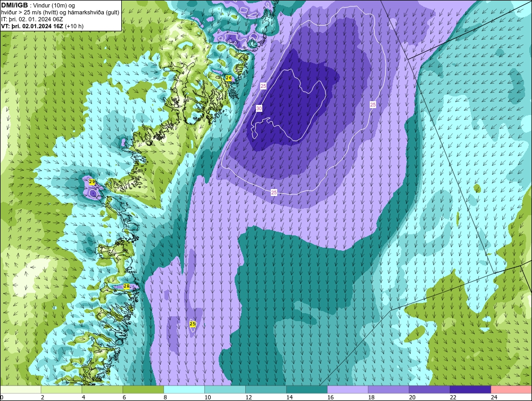
Task: Click the 'Vindur (10m) og' heading text
Action: pos(55,6)
